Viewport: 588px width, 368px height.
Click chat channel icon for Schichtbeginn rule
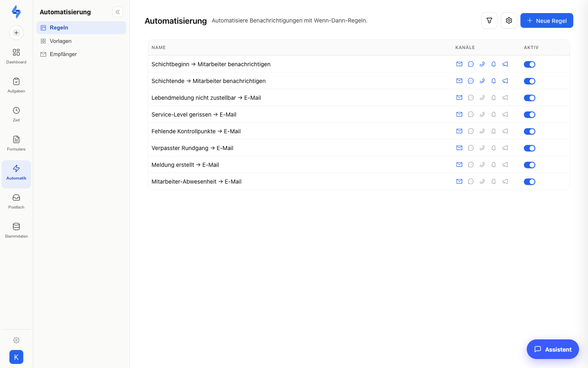point(471,64)
